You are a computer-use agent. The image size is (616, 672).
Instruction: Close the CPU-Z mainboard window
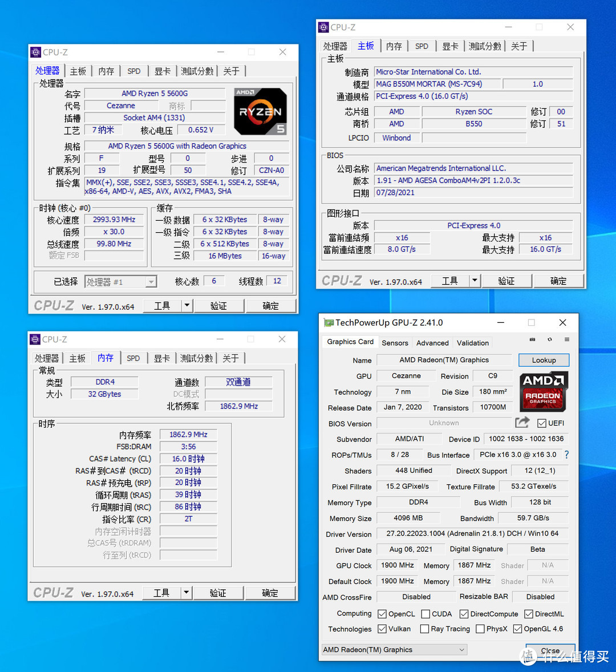[570, 27]
